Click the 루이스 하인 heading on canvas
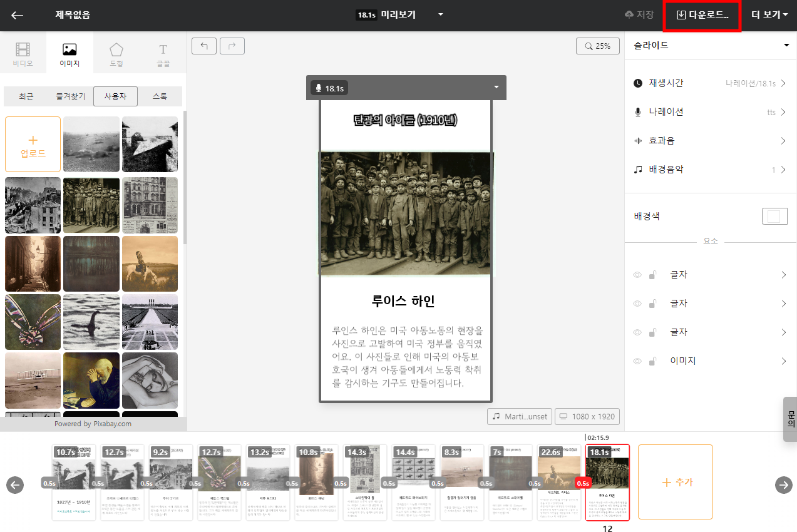 tap(403, 301)
